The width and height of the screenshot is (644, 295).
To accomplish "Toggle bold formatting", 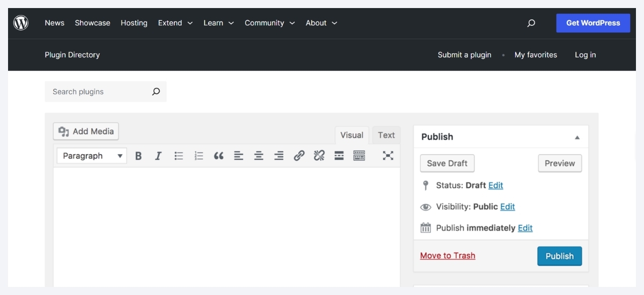I will pos(138,156).
